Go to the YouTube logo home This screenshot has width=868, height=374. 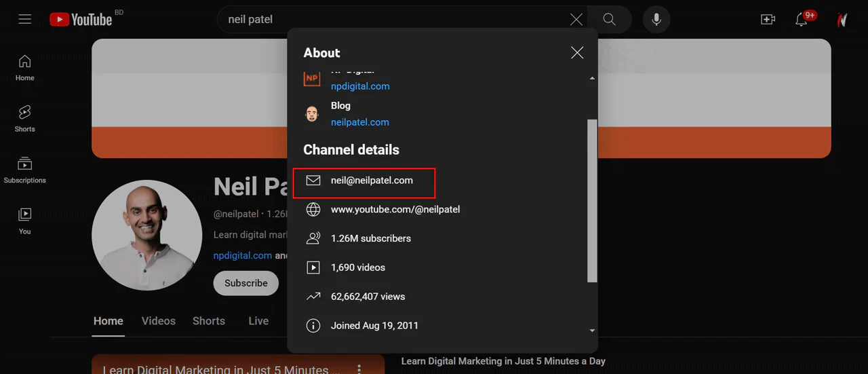pyautogui.click(x=81, y=20)
